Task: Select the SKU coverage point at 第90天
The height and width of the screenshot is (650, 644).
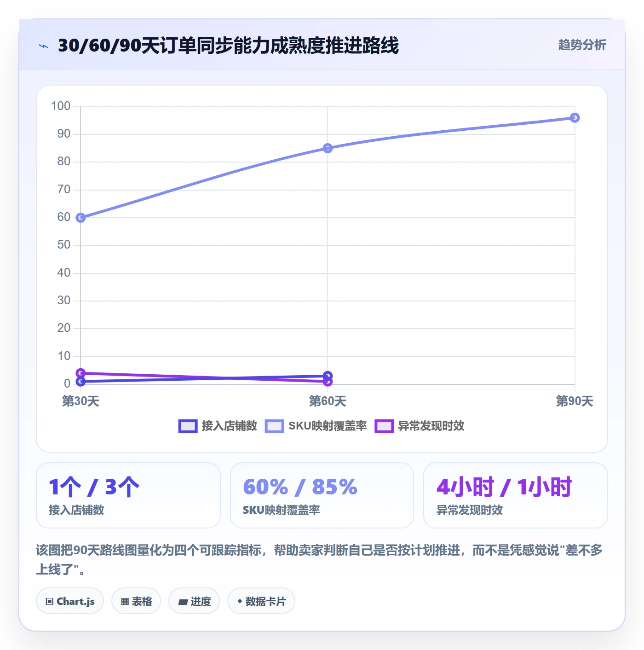Action: click(575, 118)
